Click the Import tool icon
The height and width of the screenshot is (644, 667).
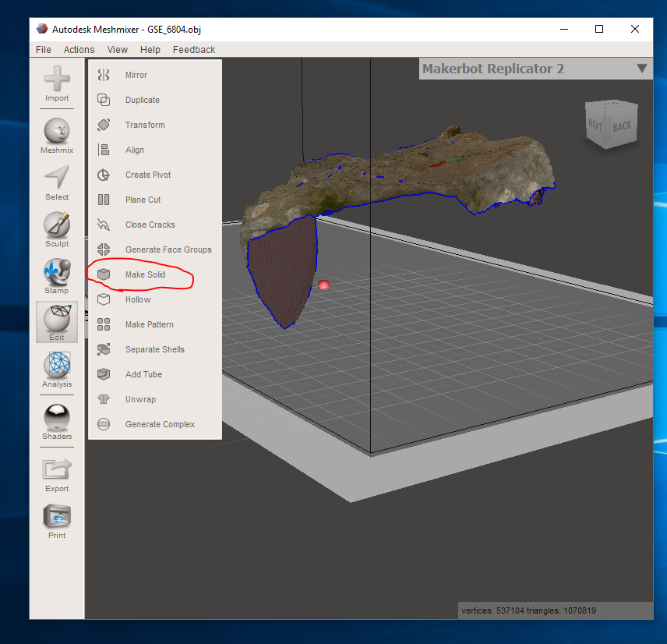coord(57,79)
